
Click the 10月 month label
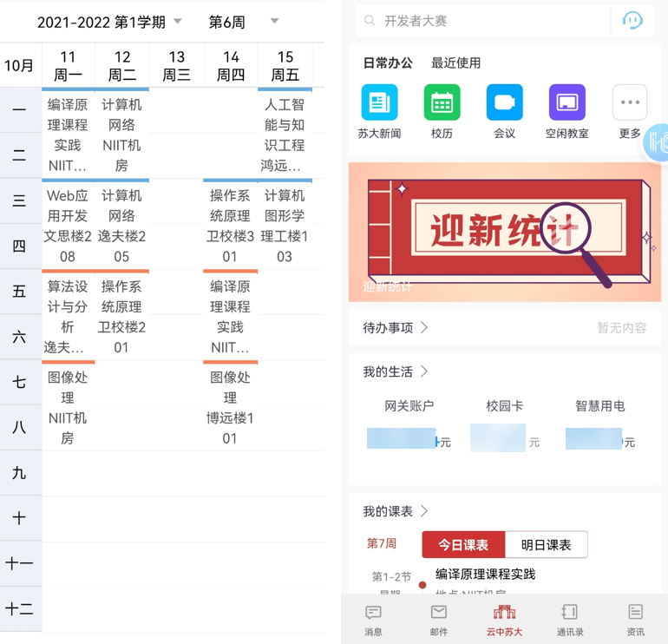[x=19, y=65]
